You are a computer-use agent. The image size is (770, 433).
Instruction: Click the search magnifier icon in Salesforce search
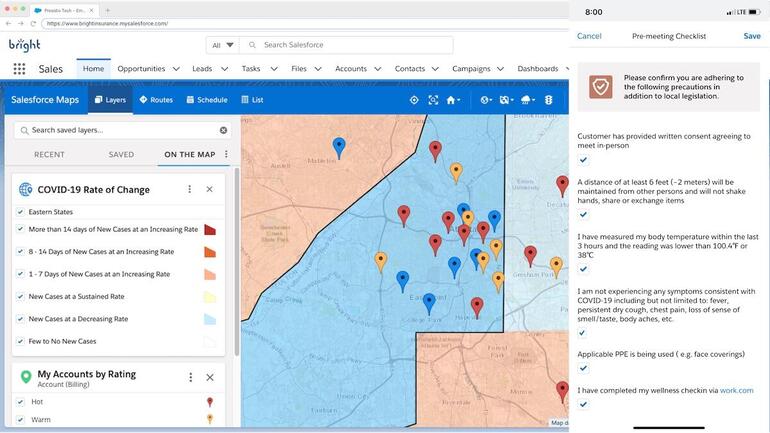[x=252, y=45]
